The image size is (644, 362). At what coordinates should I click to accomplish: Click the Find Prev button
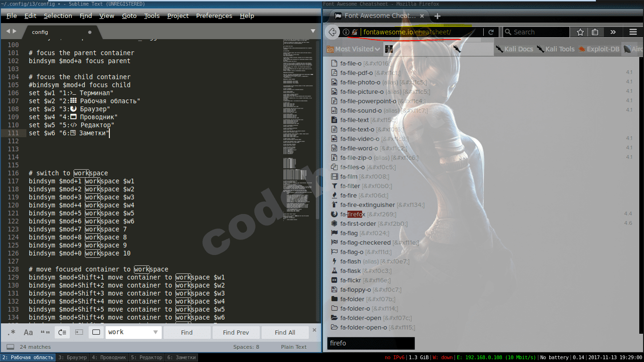click(x=236, y=332)
